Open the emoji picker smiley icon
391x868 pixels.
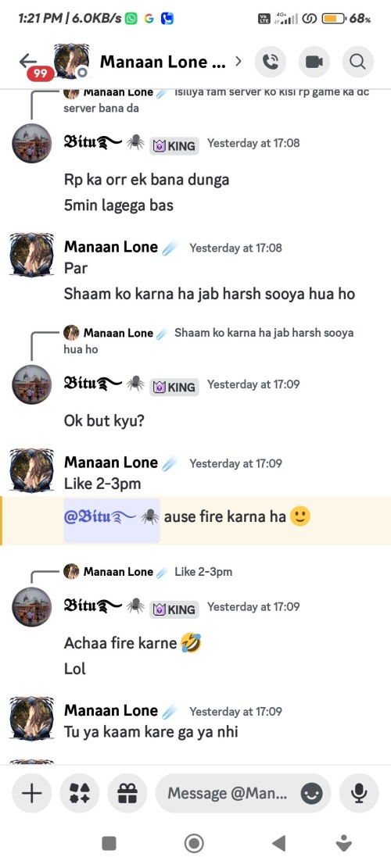coord(312,794)
